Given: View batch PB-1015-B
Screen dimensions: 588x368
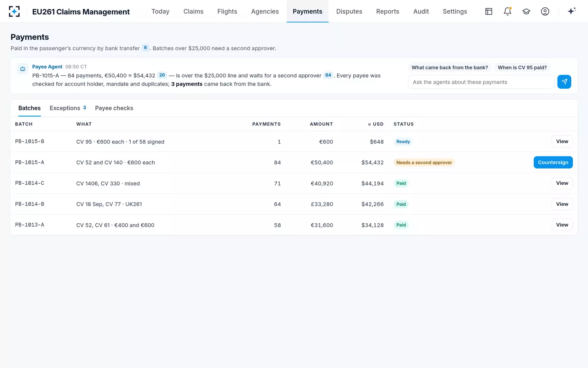Looking at the screenshot, I should pyautogui.click(x=562, y=141).
